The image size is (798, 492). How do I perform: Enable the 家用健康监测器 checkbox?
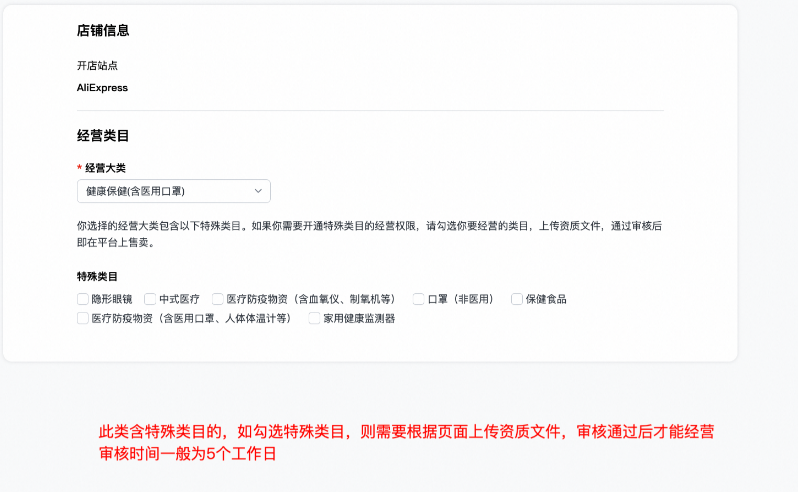coord(315,318)
